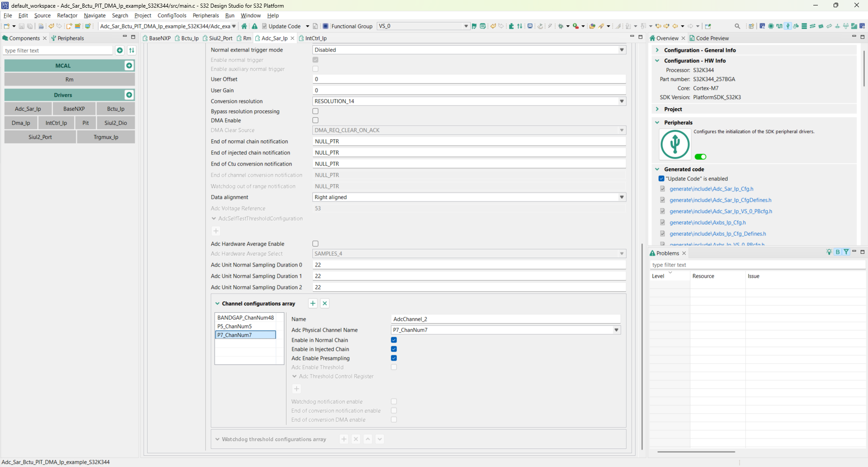Screen dimensions: 868x467
Task: Click the sort arrows icon beside component filter
Action: (132, 50)
